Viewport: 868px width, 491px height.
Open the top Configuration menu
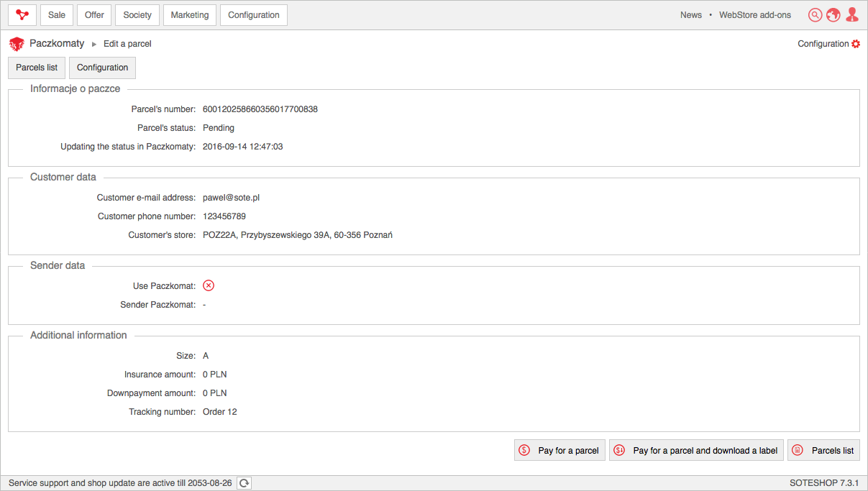[254, 15]
